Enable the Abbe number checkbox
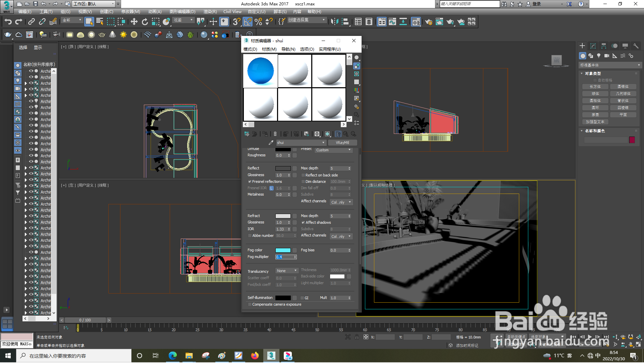The image size is (644, 363). 250,236
